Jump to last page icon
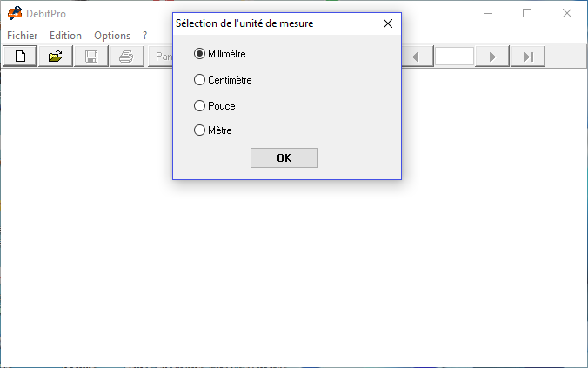This screenshot has width=588, height=368. tap(528, 57)
